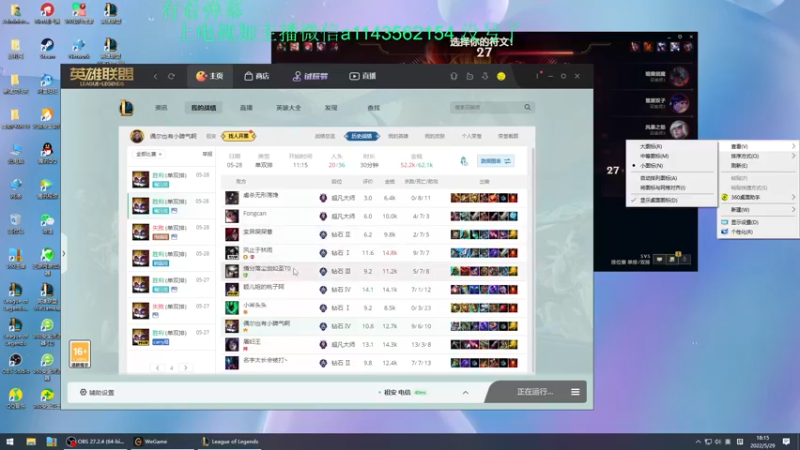Viewport: 800px width, 450px height.
Task: Click the yellow avatar icon in header
Action: click(501, 76)
